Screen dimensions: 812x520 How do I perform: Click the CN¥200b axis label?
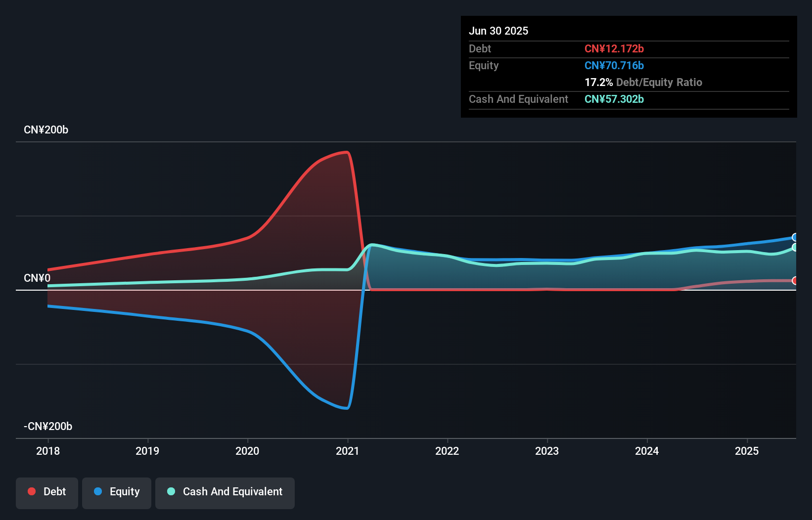click(x=46, y=130)
